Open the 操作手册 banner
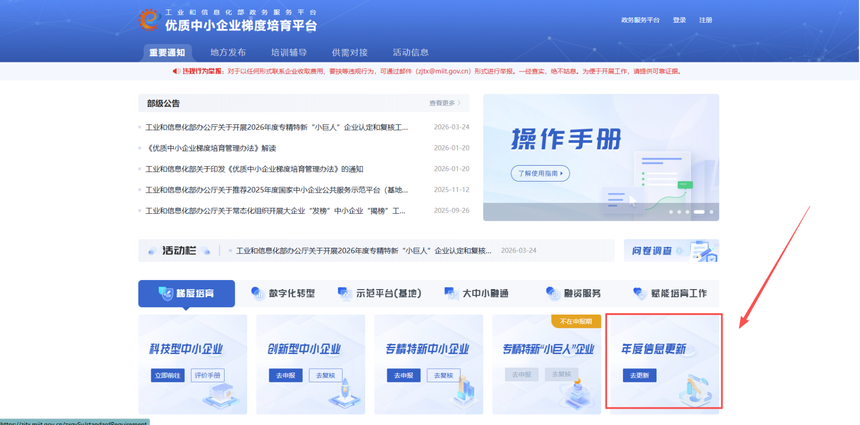Viewport: 860px width, 425px height. click(601, 157)
